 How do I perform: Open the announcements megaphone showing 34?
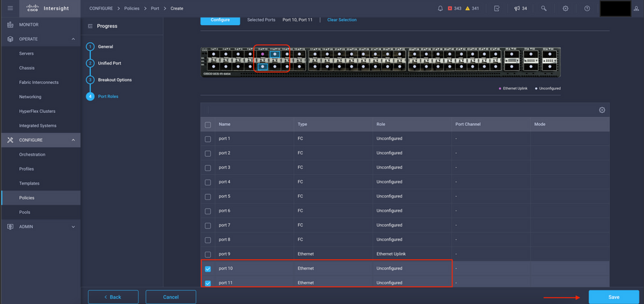(x=520, y=8)
